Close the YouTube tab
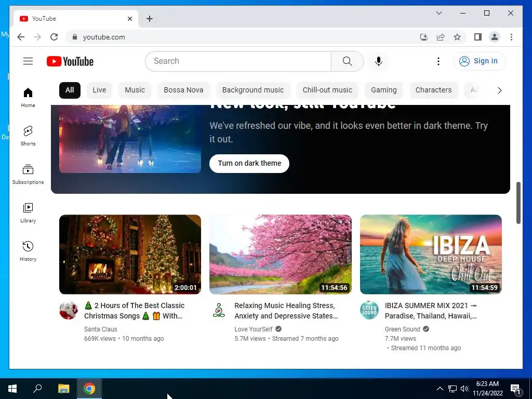The height and width of the screenshot is (399, 532). click(x=129, y=19)
